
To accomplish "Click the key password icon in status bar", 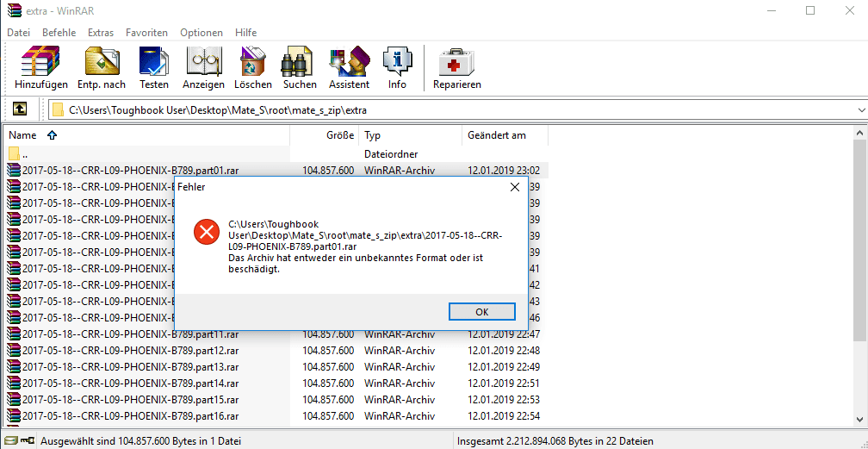I will [x=28, y=441].
